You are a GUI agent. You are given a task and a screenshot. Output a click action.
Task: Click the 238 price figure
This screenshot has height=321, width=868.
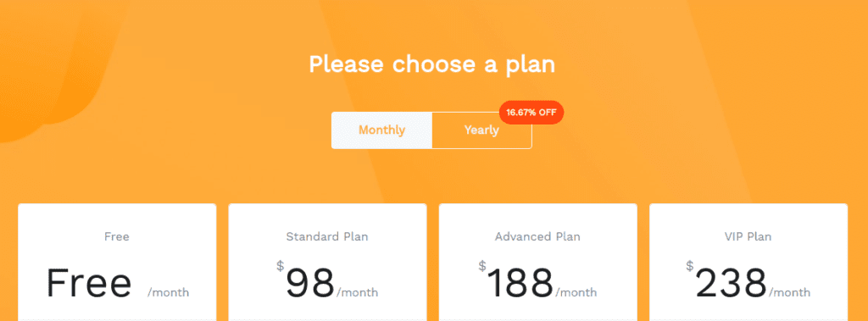[732, 283]
